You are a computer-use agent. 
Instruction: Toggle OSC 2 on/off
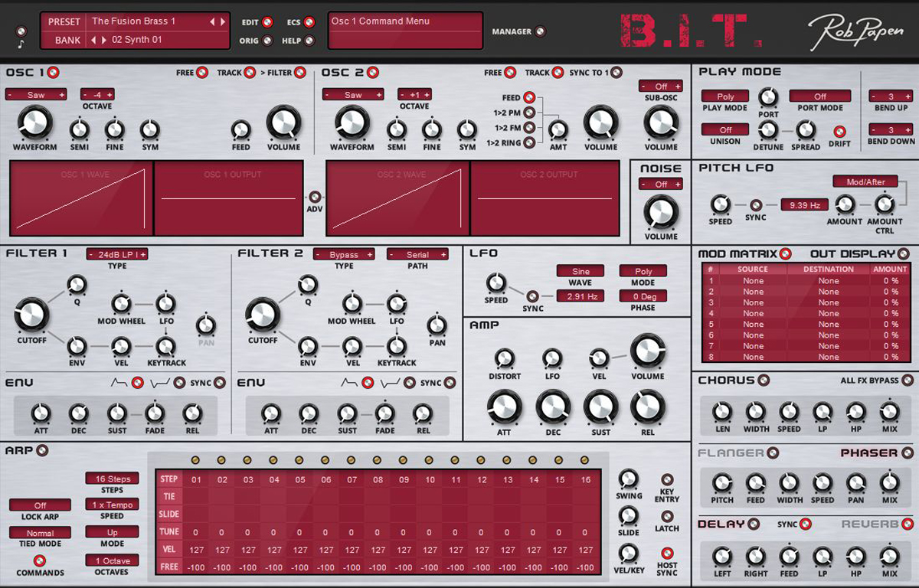[373, 73]
